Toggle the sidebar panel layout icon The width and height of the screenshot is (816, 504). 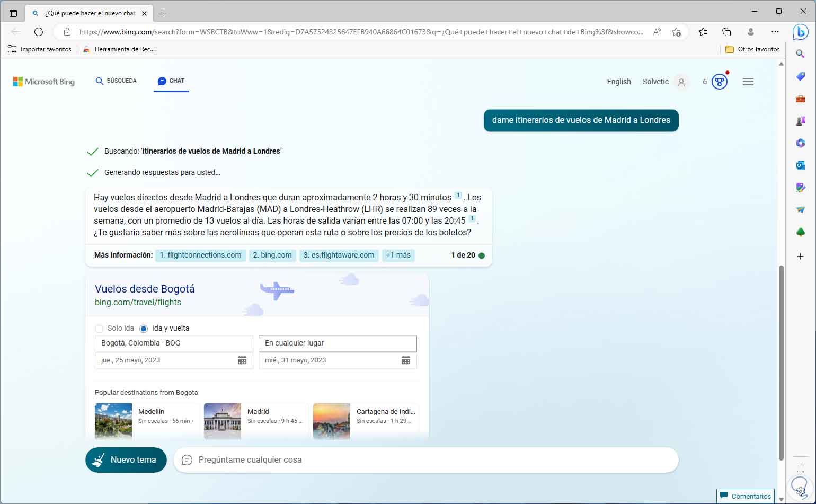(800, 469)
